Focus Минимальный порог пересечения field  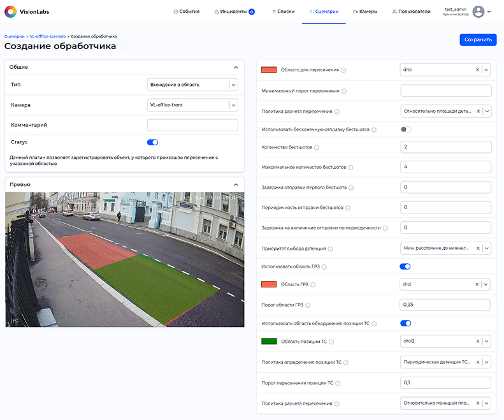[x=446, y=91]
